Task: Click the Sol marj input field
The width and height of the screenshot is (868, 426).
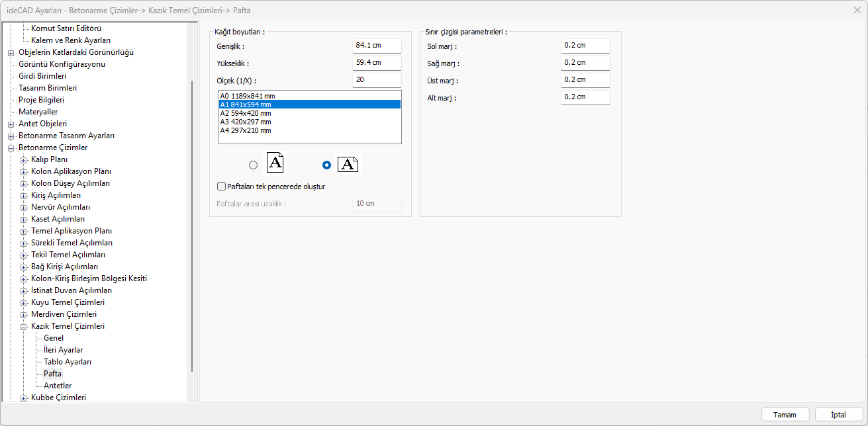Action: coord(585,46)
